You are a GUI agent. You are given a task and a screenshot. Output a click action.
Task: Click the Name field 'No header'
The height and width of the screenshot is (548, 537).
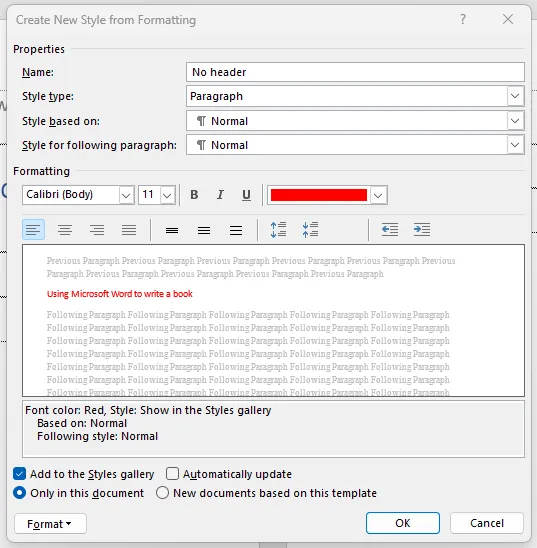click(355, 72)
